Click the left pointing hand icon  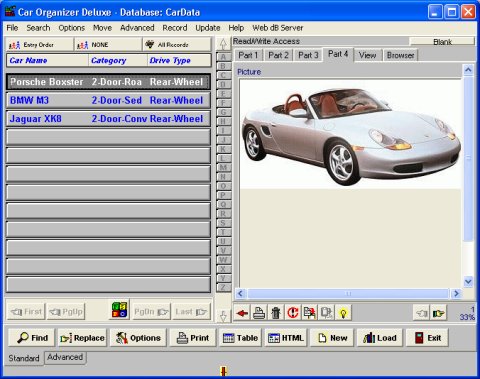(421, 313)
